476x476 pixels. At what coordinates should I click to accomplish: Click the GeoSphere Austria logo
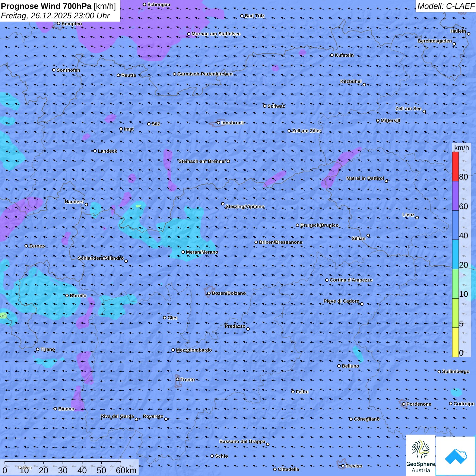pos(421,456)
